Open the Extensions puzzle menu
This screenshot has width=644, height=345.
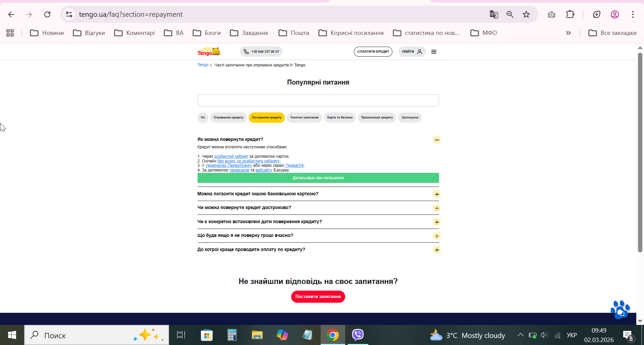[x=570, y=14]
